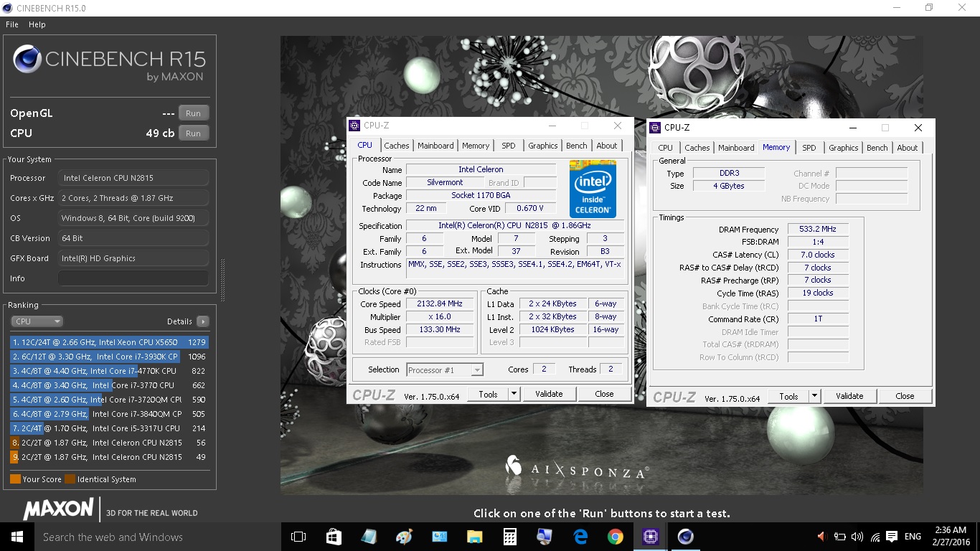The width and height of the screenshot is (980, 551).
Task: Select ranking entry Core i7-3720QM
Action: [x=110, y=400]
